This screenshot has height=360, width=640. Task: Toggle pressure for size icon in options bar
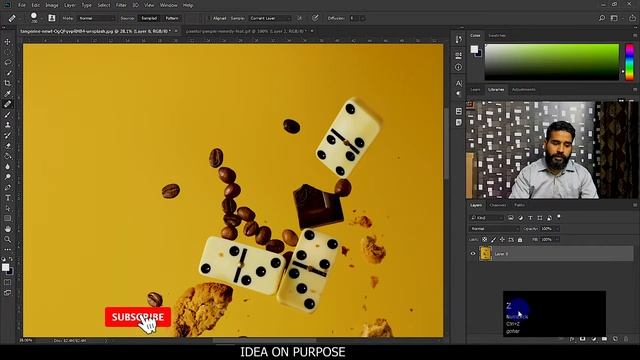coord(315,18)
